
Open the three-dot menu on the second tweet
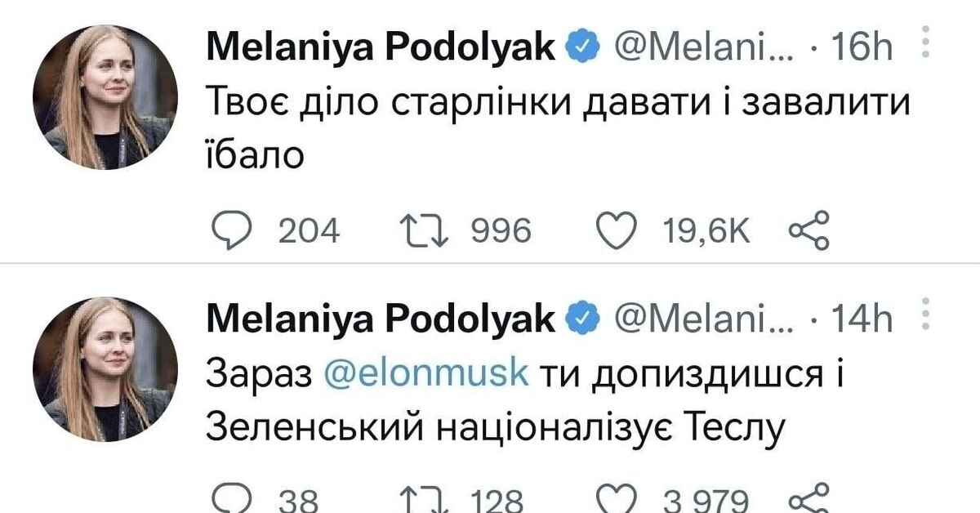pyautogui.click(x=924, y=314)
